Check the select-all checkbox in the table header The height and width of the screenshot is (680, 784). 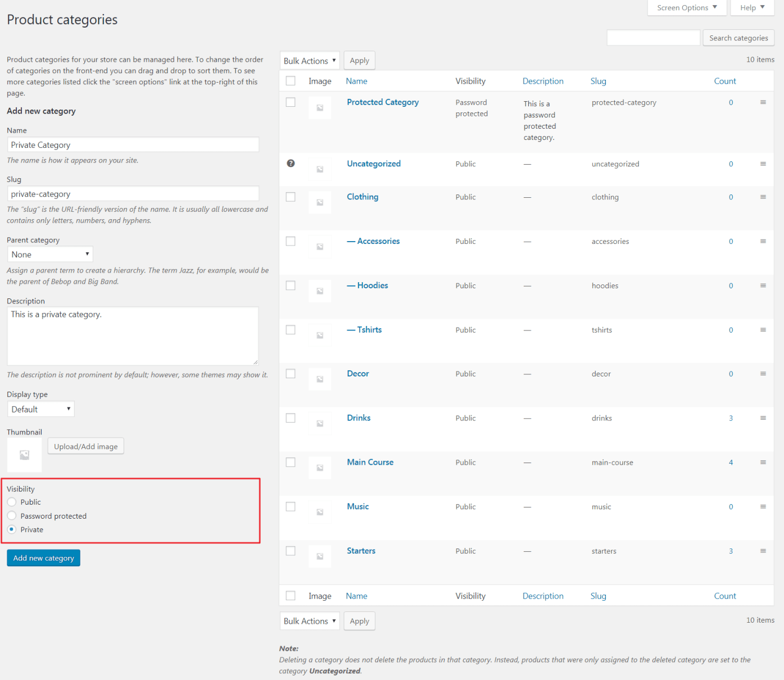tap(291, 80)
